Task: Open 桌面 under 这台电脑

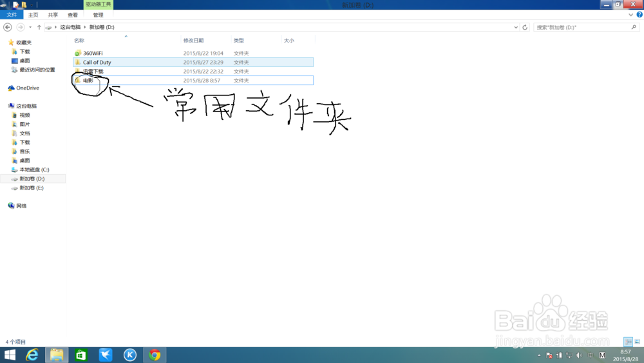Action: tap(24, 160)
